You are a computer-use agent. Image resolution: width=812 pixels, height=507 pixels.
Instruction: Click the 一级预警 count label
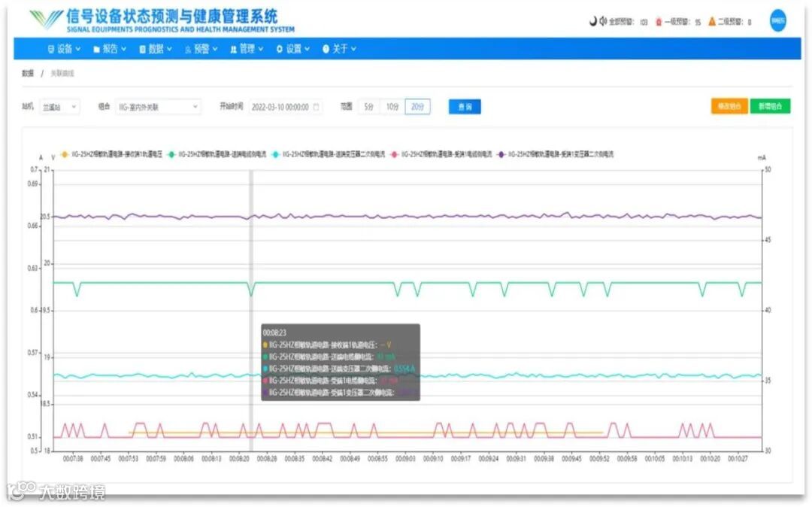click(683, 22)
